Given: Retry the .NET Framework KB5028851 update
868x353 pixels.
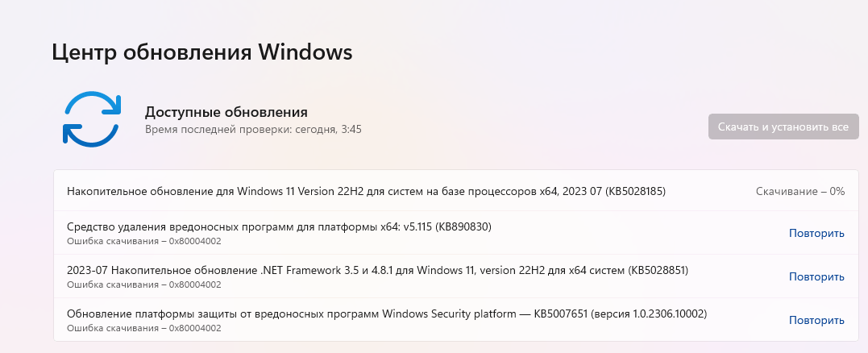Looking at the screenshot, I should coord(816,276).
